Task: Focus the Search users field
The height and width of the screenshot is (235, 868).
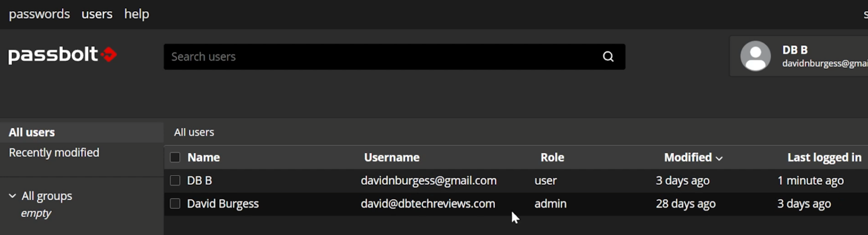Action: (394, 57)
